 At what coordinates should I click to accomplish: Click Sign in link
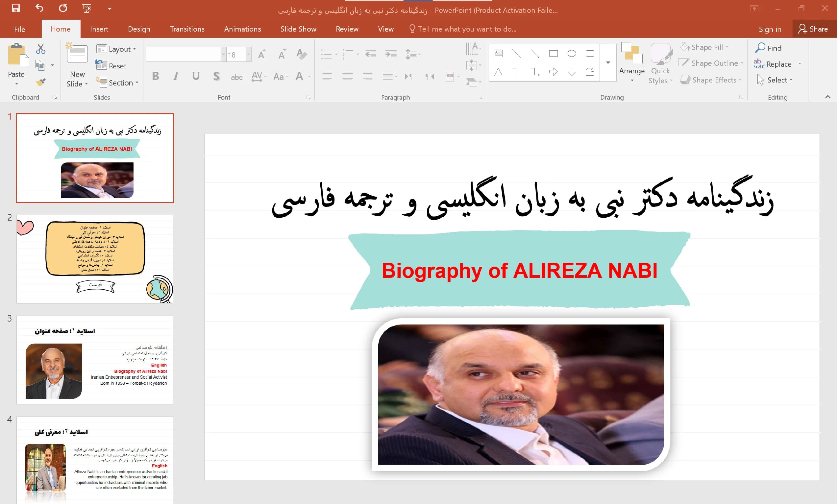pos(770,29)
